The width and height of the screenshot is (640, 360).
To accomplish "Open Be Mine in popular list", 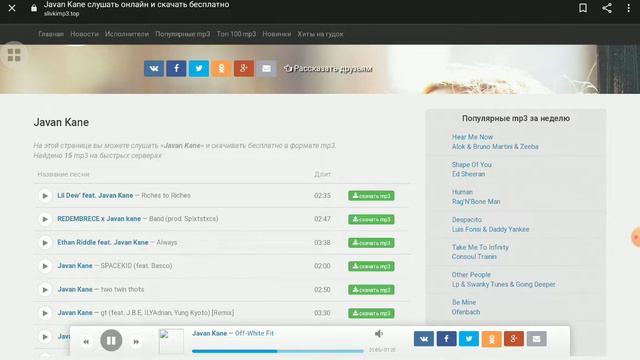I will coord(464,302).
